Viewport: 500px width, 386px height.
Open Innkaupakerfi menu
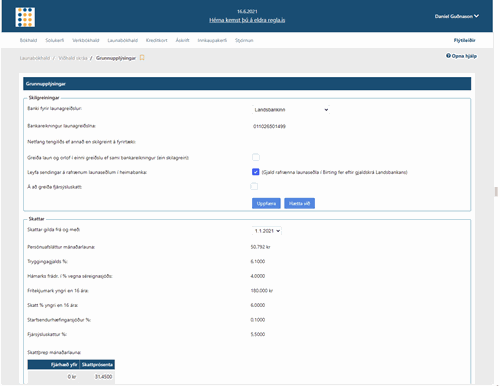click(212, 40)
